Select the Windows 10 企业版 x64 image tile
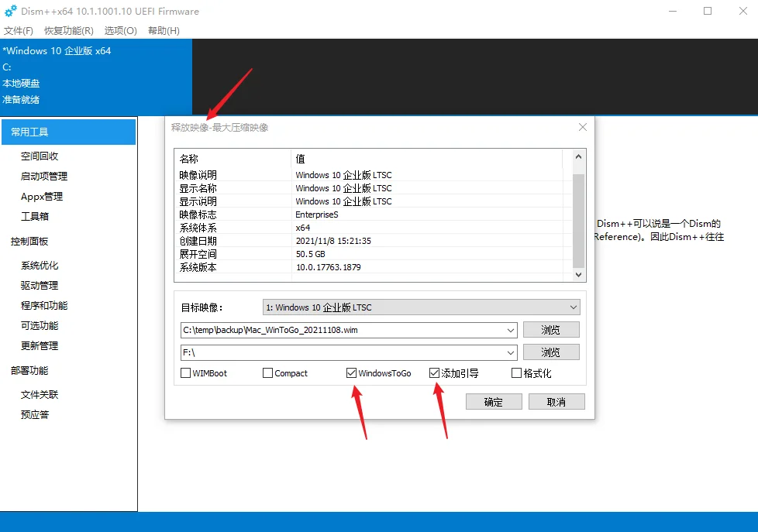 (x=96, y=77)
